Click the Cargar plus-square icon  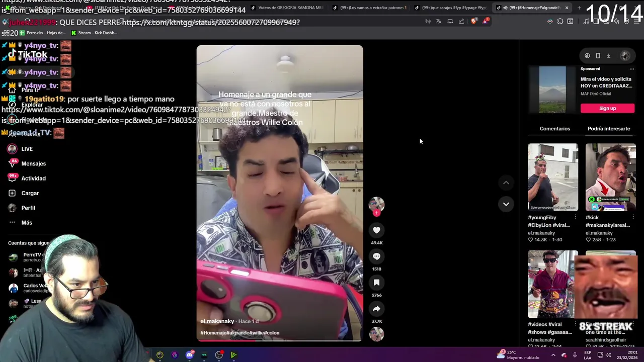coord(12,193)
